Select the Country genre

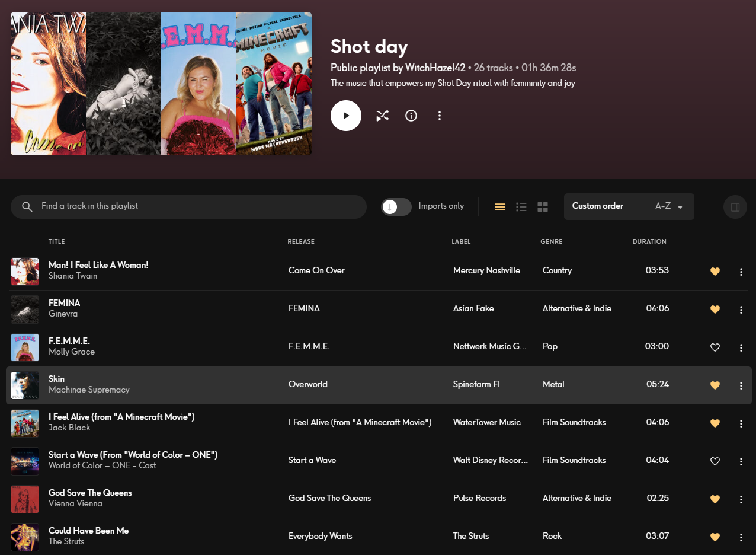click(x=557, y=270)
